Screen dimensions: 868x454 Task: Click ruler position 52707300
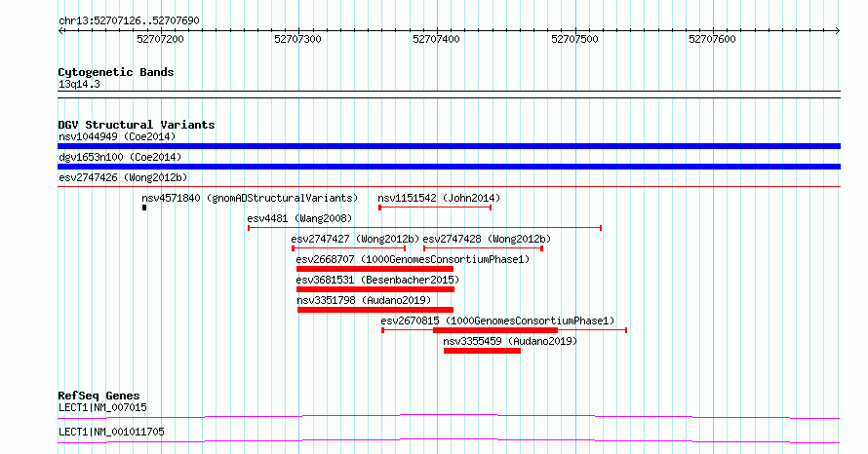[297, 39]
